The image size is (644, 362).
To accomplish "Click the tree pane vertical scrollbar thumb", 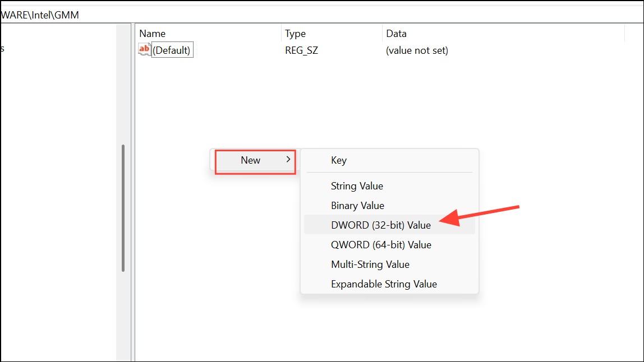I will [123, 208].
